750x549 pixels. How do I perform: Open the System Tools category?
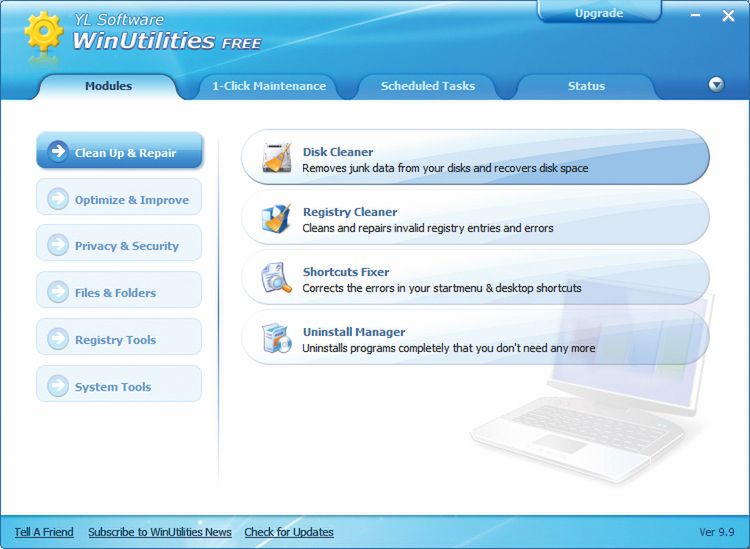pyautogui.click(x=119, y=384)
